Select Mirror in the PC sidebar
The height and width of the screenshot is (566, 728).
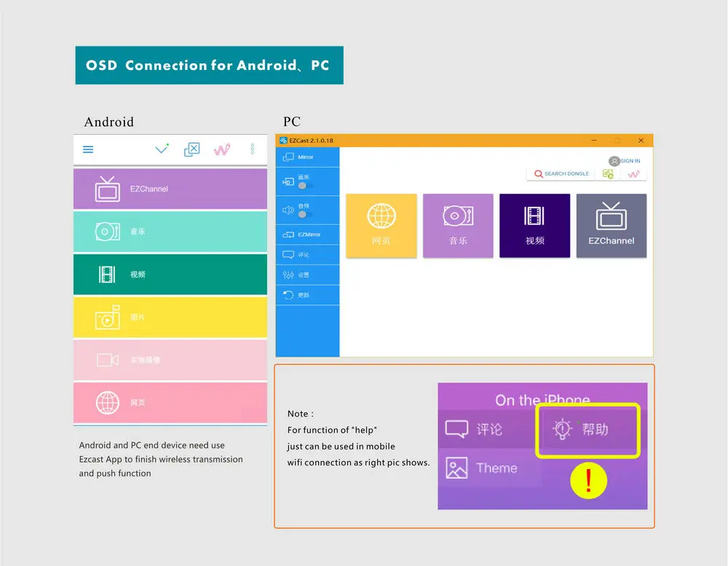click(x=307, y=157)
